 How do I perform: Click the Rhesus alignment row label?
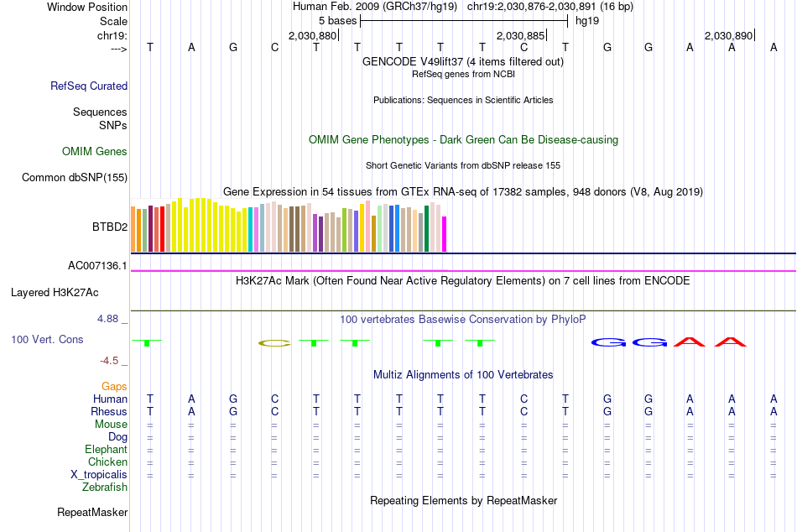[109, 411]
